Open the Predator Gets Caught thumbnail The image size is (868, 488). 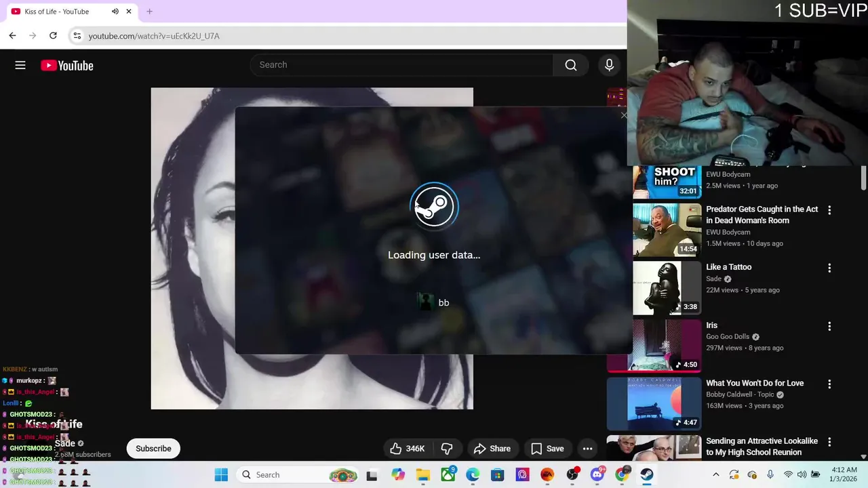click(667, 230)
